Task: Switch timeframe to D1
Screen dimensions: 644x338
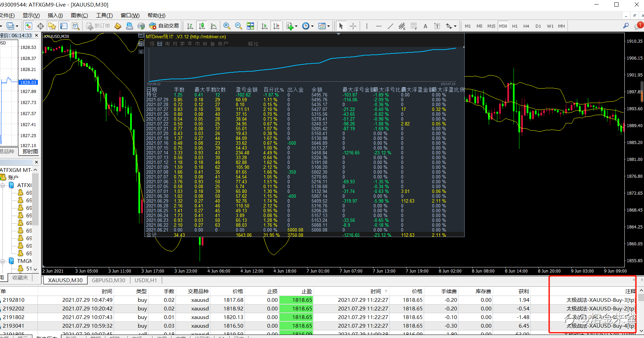Action: click(538, 26)
